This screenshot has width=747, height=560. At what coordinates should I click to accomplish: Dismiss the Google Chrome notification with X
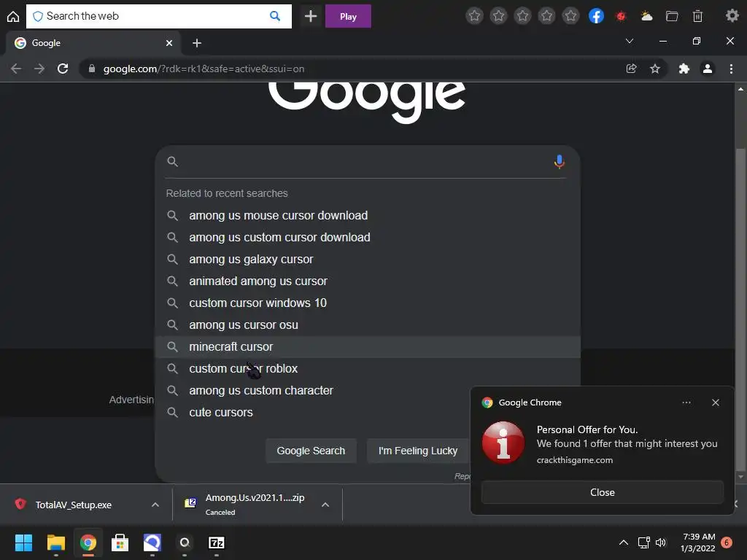click(715, 402)
